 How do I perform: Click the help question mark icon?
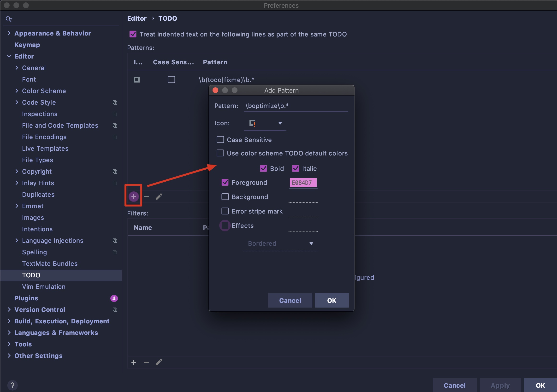[x=13, y=385]
